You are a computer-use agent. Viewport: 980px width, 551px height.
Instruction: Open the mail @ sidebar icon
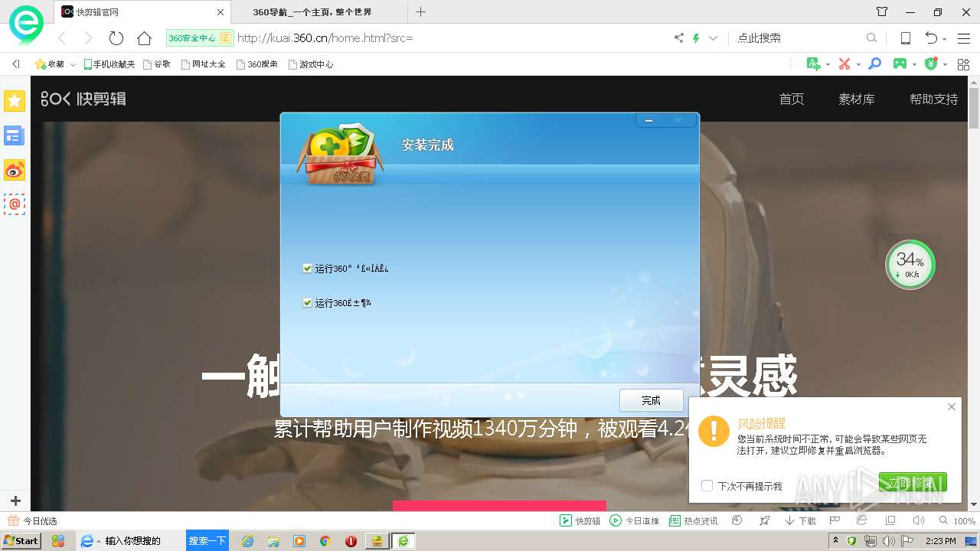point(15,204)
